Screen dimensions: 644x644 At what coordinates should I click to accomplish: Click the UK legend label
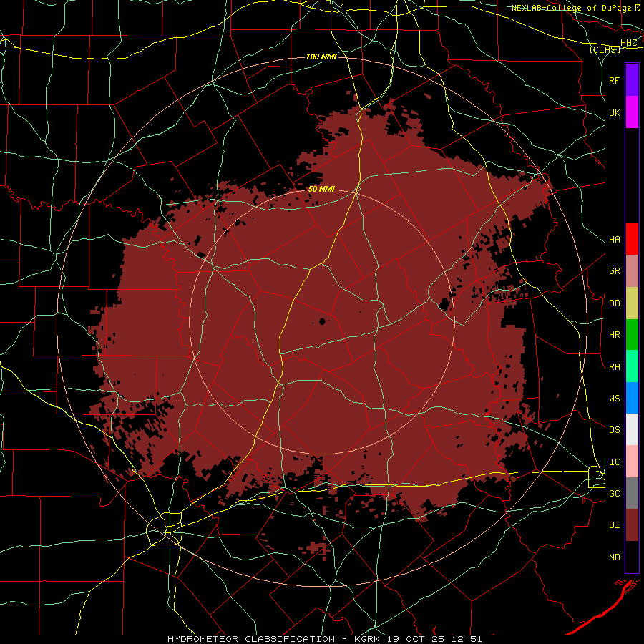[x=614, y=112]
